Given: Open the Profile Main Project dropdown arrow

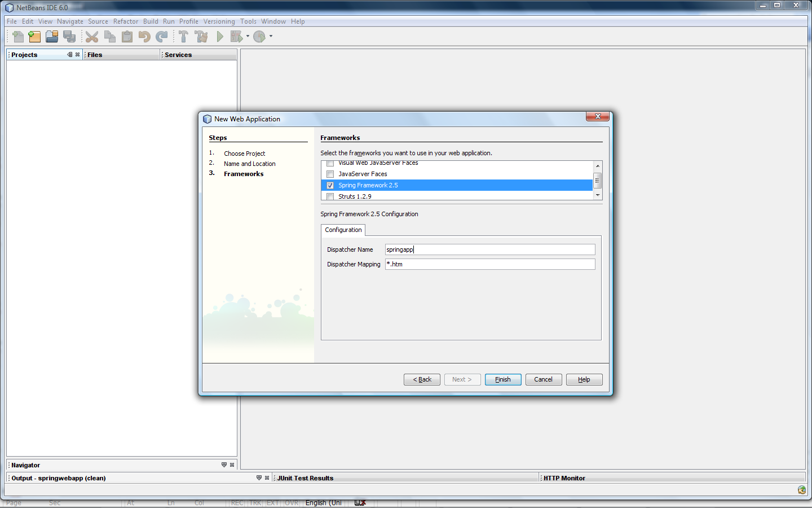Looking at the screenshot, I should (271, 37).
